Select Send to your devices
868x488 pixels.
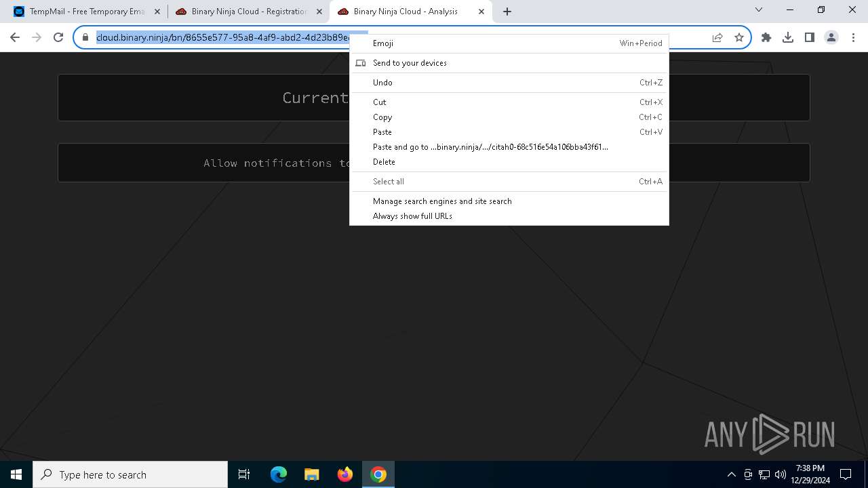pyautogui.click(x=509, y=63)
